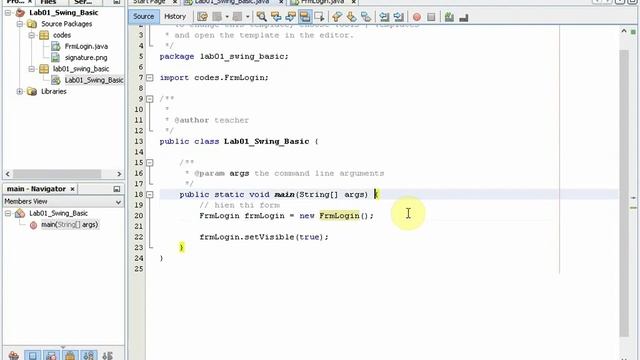
Task: Open the Projects panel tab
Action: click(x=16, y=2)
